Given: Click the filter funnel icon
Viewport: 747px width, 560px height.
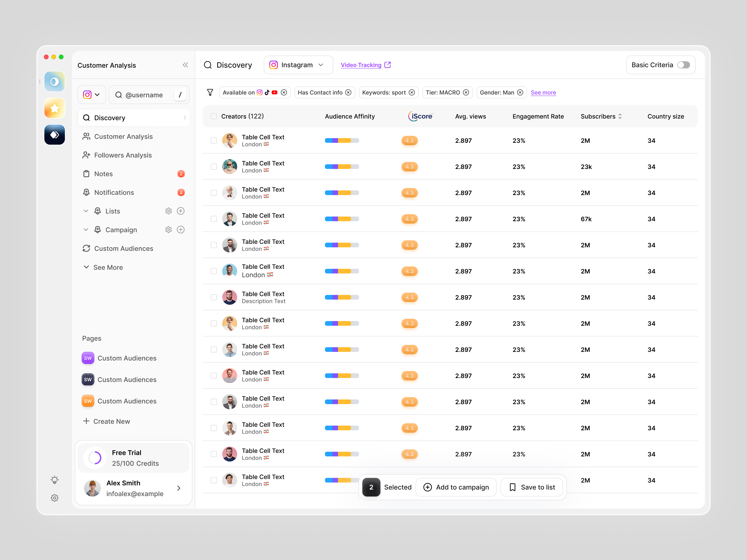Looking at the screenshot, I should 210,92.
